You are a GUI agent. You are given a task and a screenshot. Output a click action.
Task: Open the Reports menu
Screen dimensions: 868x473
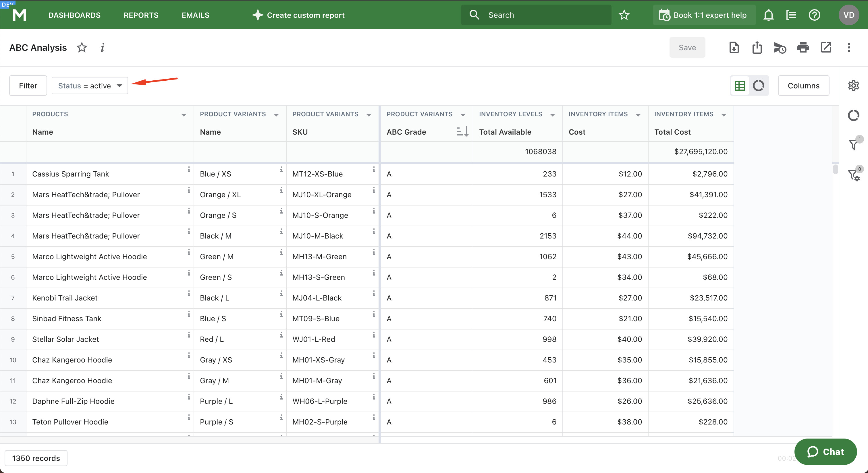[141, 15]
